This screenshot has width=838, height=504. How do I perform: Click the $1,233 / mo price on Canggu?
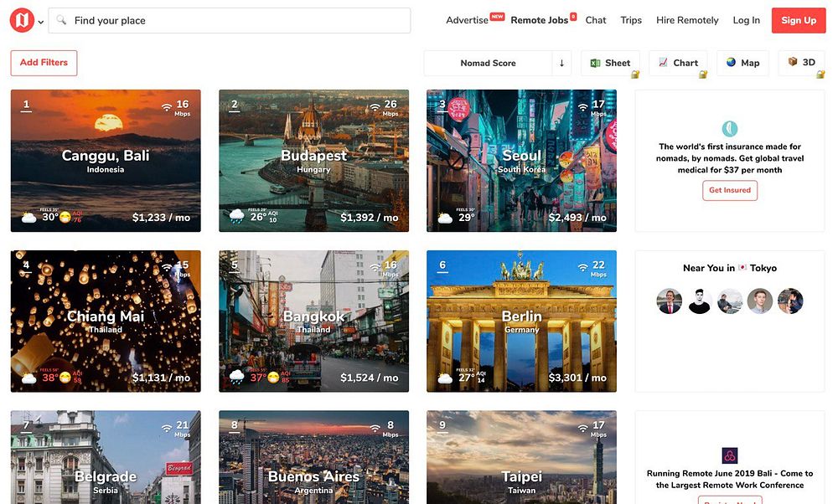(161, 218)
